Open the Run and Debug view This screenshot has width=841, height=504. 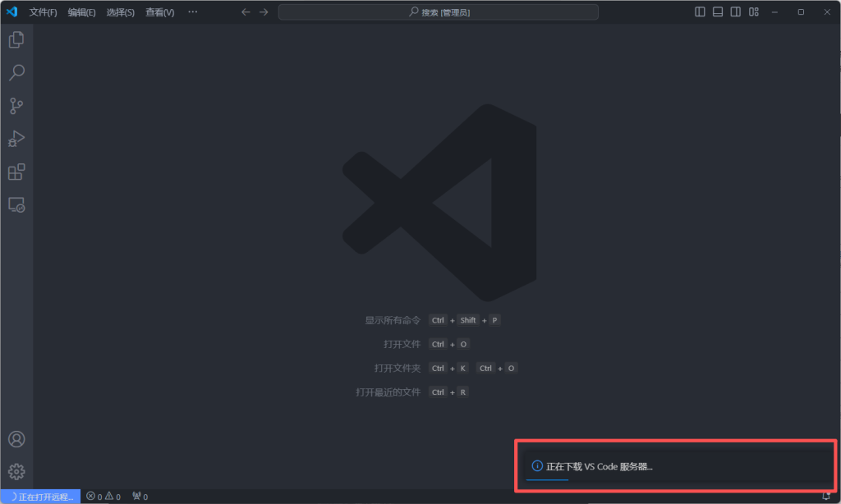click(16, 139)
